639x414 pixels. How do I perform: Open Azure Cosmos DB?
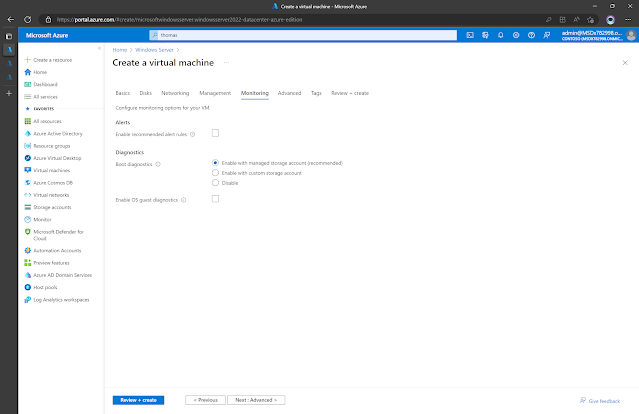point(48,183)
